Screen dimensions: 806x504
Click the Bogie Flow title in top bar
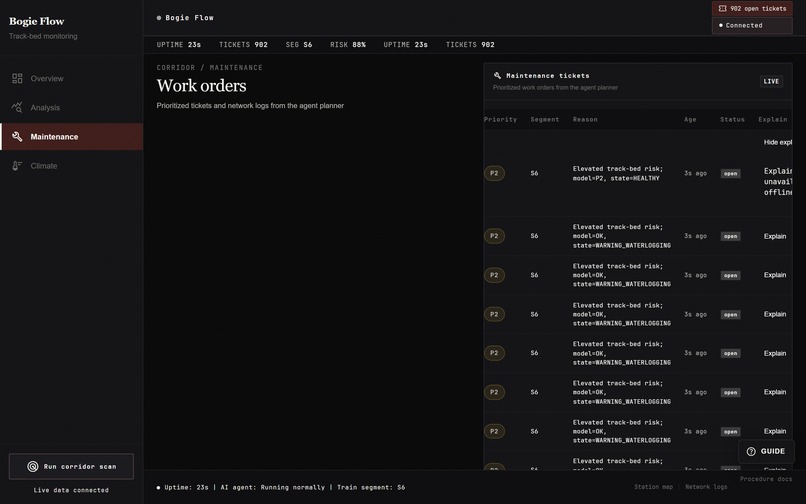189,17
